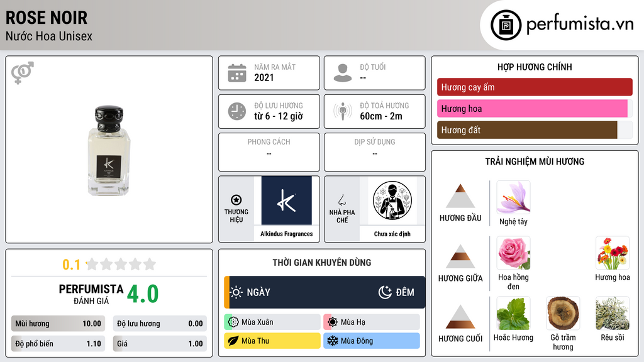The width and height of the screenshot is (644, 362).
Task: Click the flower icon for Mùa Xuân
Action: pos(233,322)
